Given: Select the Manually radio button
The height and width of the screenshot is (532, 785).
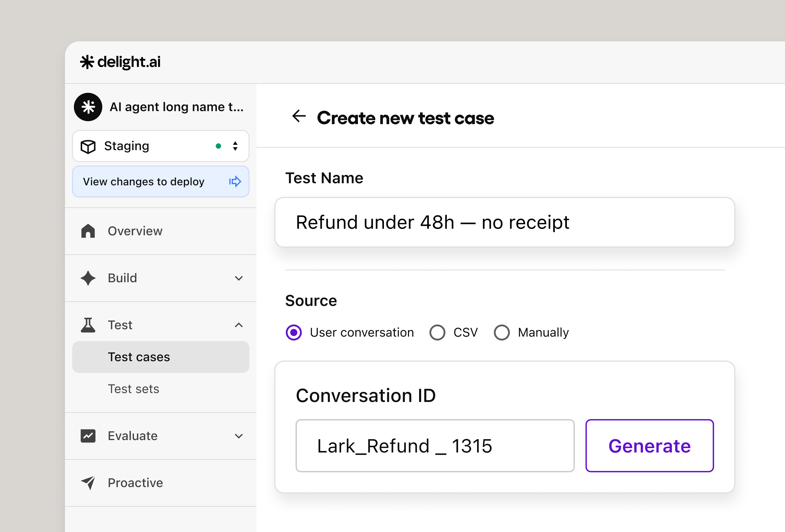Looking at the screenshot, I should coord(502,333).
